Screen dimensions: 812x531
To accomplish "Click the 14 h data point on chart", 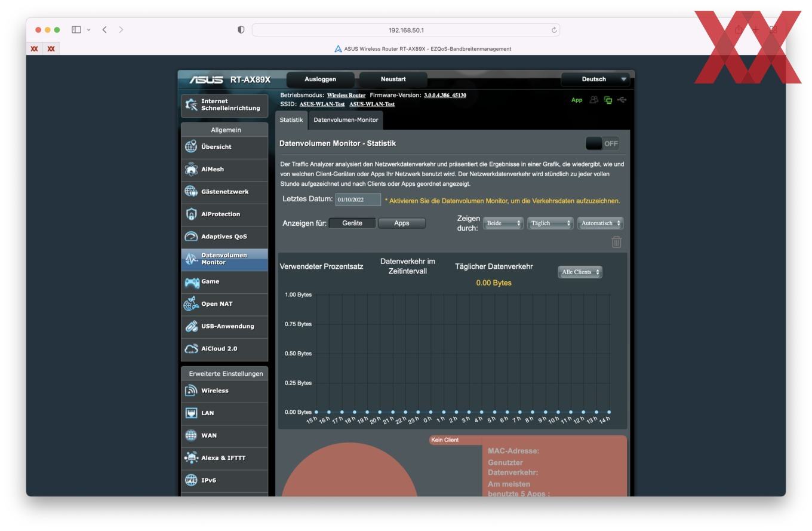I will point(609,412).
